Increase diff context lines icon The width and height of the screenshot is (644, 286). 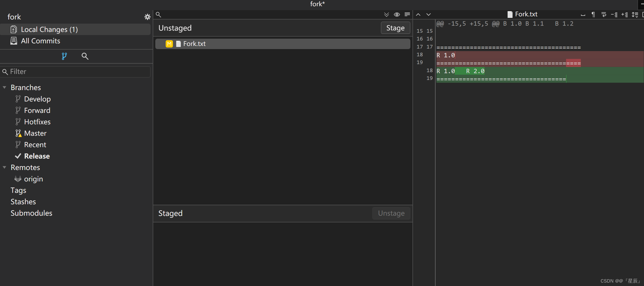[625, 15]
